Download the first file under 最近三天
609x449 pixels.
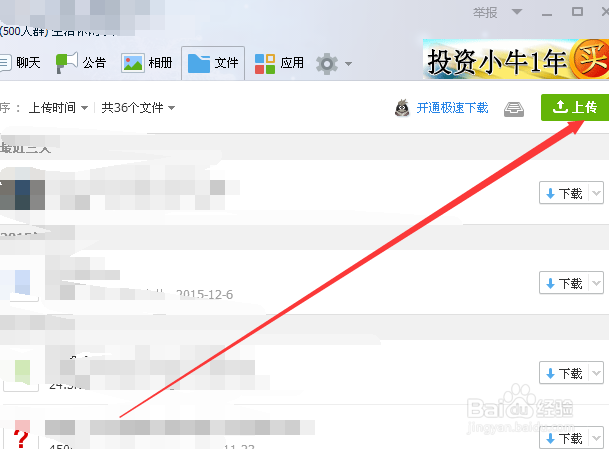(564, 193)
